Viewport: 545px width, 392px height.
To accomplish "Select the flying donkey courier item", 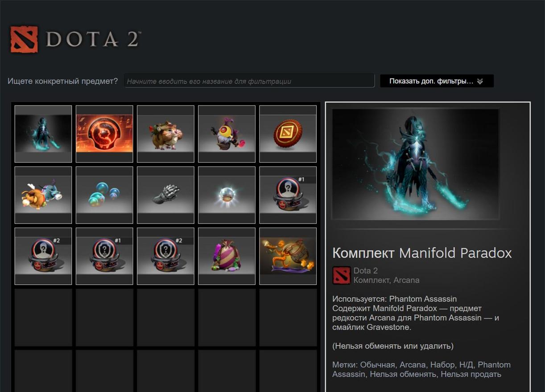I will [x=43, y=195].
